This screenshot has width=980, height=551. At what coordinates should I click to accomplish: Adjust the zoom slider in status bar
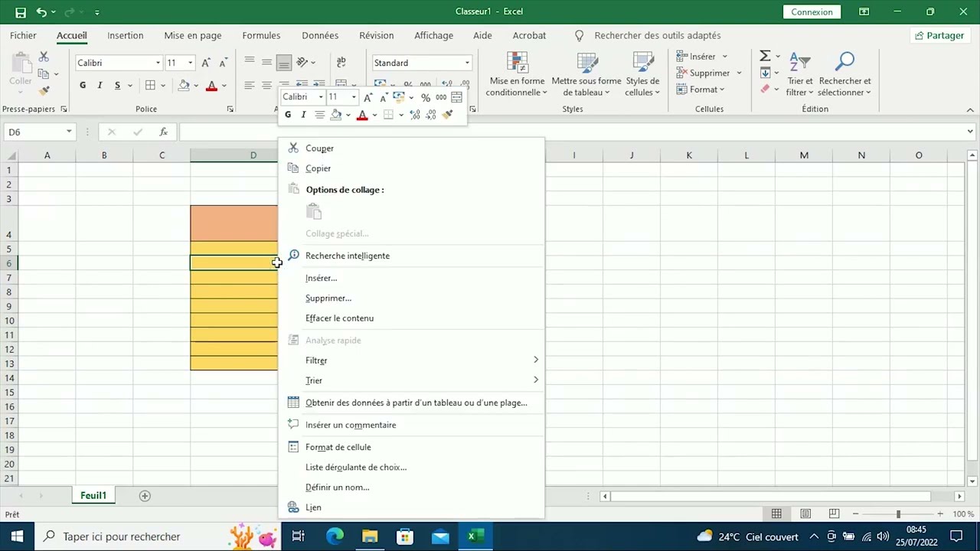[898, 514]
